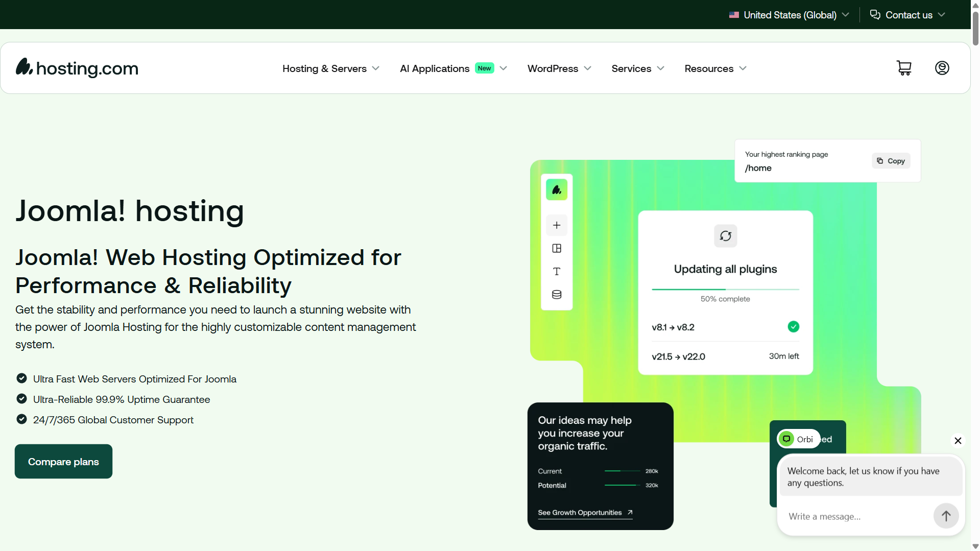Viewport: 980px width, 551px height.
Task: Click the copy icon in the Copy button
Action: click(x=880, y=161)
